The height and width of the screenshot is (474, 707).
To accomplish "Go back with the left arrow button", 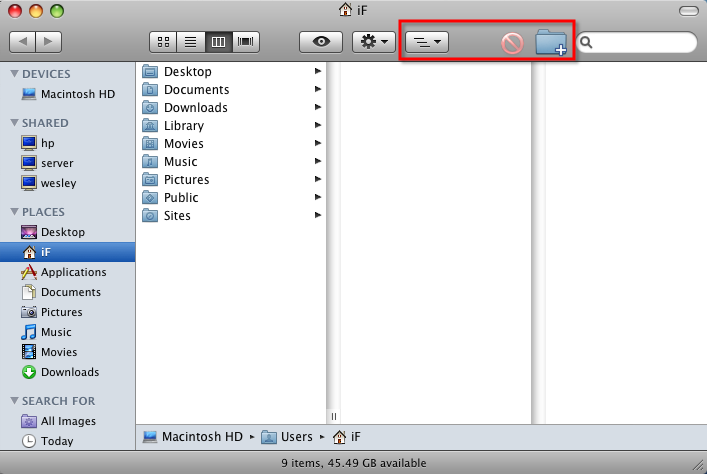I will (23, 42).
